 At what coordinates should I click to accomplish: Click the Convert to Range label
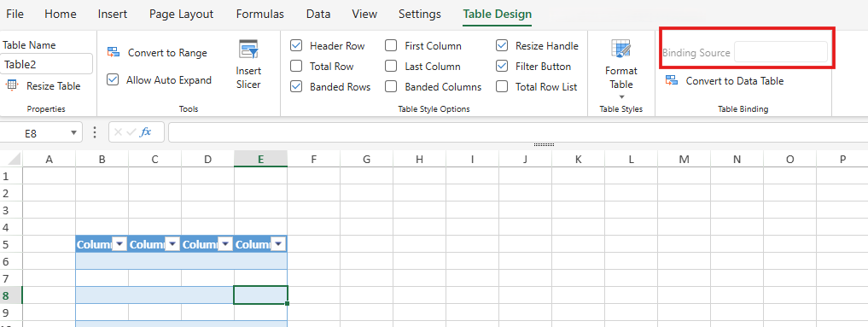[168, 53]
